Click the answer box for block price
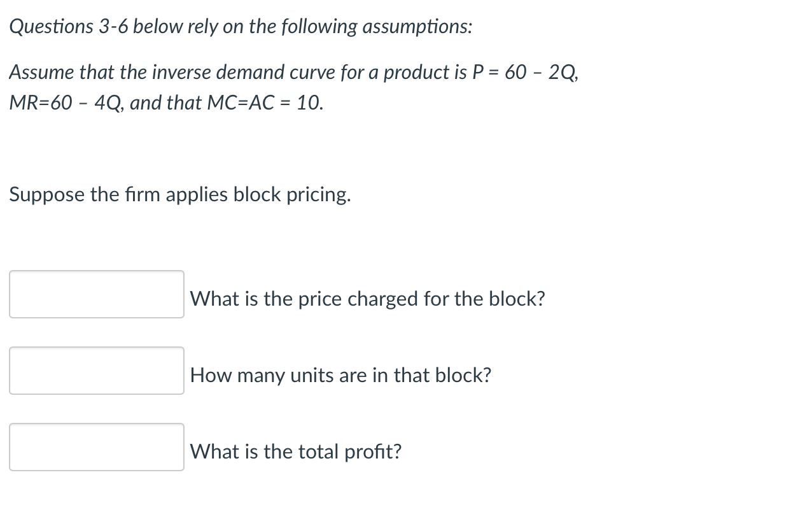Viewport: 812px width, 512px height. [97, 294]
